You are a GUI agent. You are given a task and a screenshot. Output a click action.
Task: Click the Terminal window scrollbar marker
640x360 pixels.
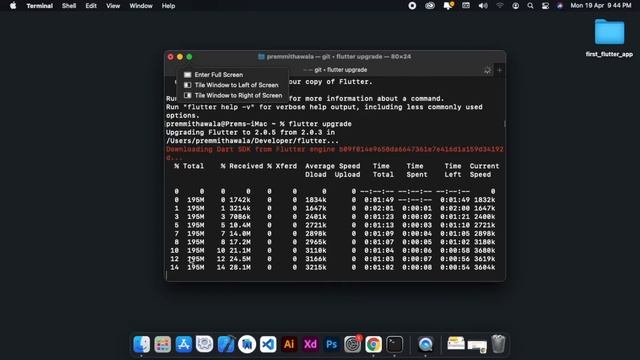pos(505,124)
